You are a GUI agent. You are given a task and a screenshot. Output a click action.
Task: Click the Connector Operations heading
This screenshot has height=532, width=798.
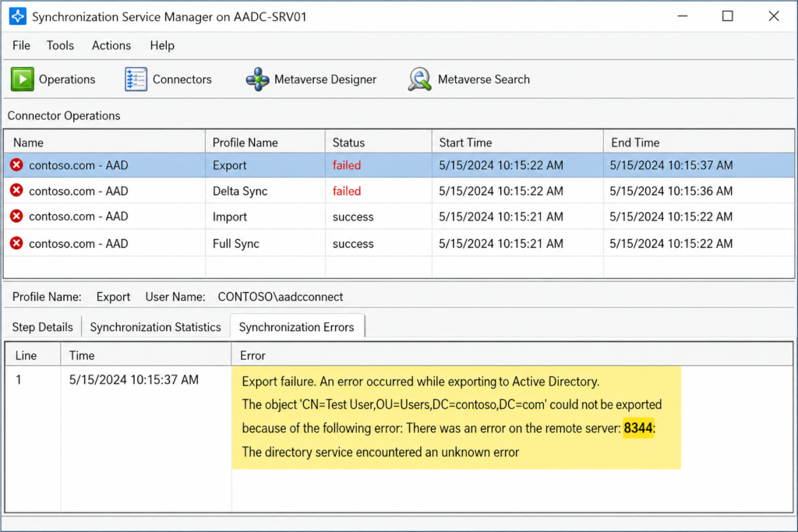coord(64,115)
